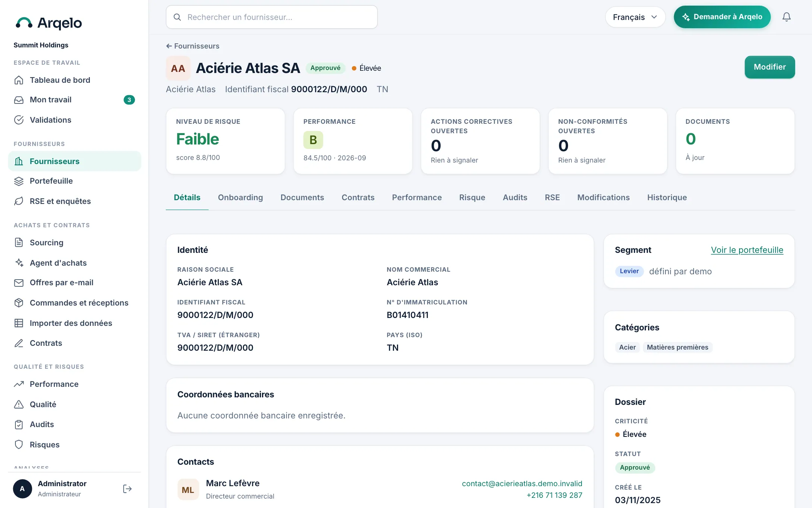Open RSE et enquêtes leaf icon
Screen dimensions: 812x508
pos(19,201)
